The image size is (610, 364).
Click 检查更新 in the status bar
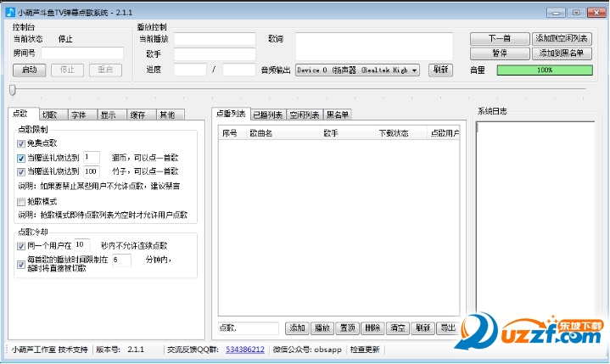tap(367, 349)
